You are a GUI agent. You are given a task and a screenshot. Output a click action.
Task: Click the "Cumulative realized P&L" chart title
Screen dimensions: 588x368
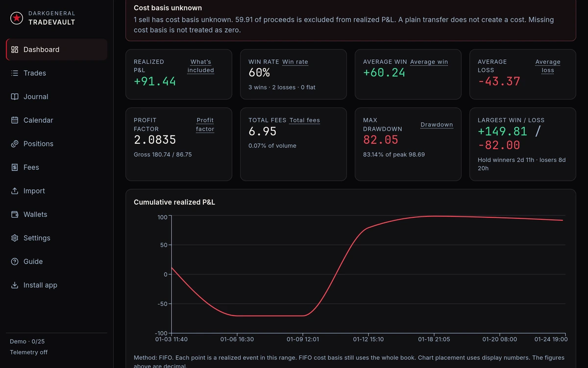tap(174, 202)
